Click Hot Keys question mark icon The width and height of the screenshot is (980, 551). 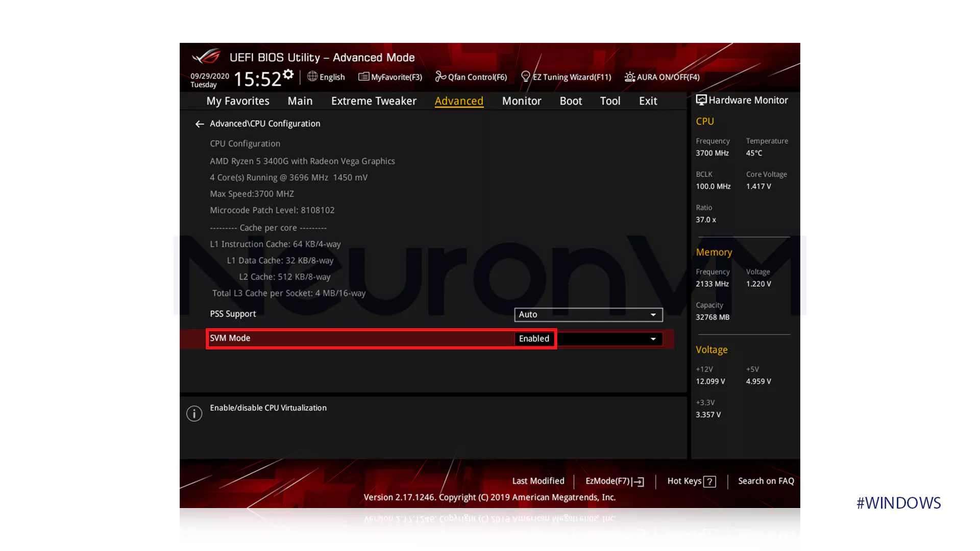pyautogui.click(x=709, y=482)
